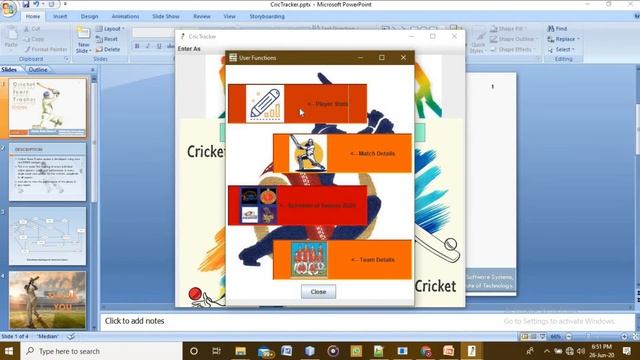Screen dimensions: 640x360
Task: Open the Shape Outline dropdown
Action: pyautogui.click(x=514, y=39)
